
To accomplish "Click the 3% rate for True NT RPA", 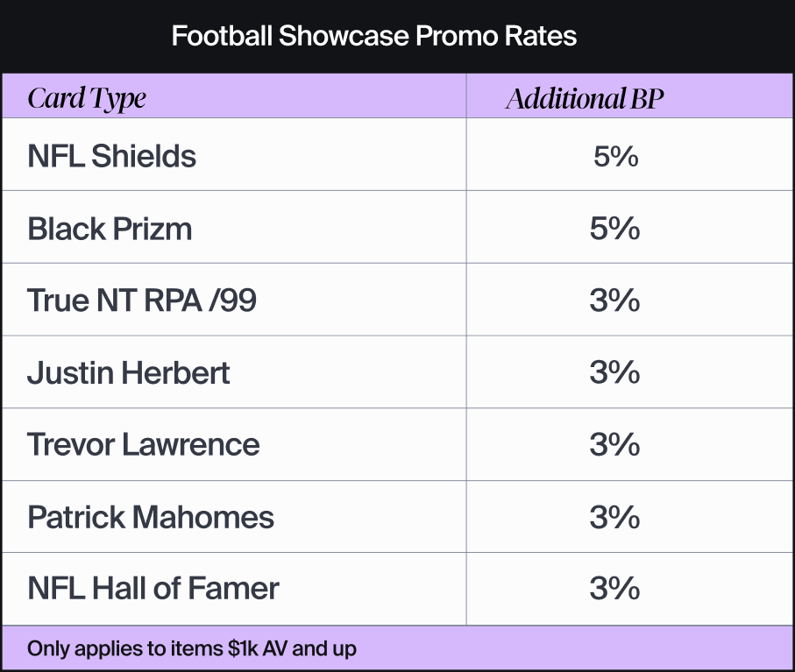I will tap(615, 301).
